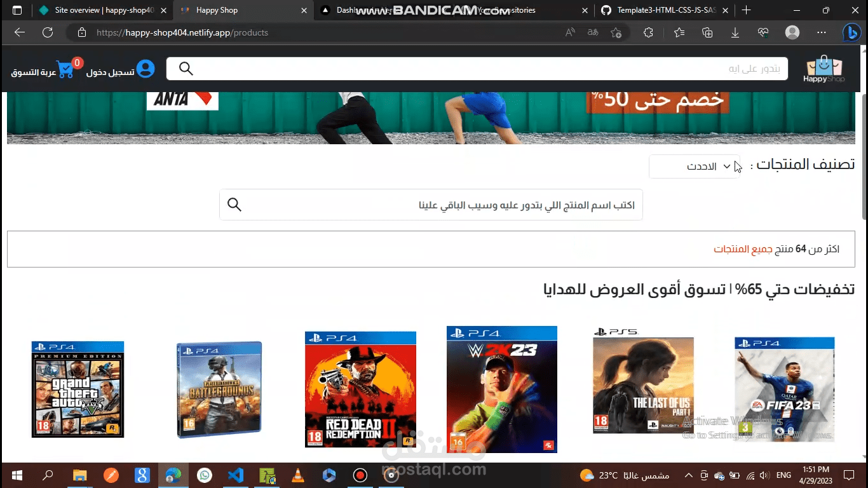Viewport: 868px width, 488px height.
Task: Click the 50% discount sports banner
Action: (x=431, y=118)
